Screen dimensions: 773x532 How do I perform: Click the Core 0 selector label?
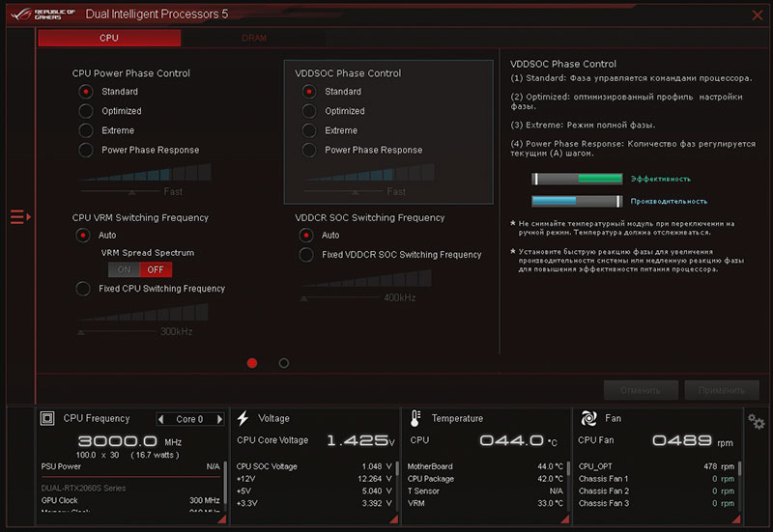click(x=189, y=419)
